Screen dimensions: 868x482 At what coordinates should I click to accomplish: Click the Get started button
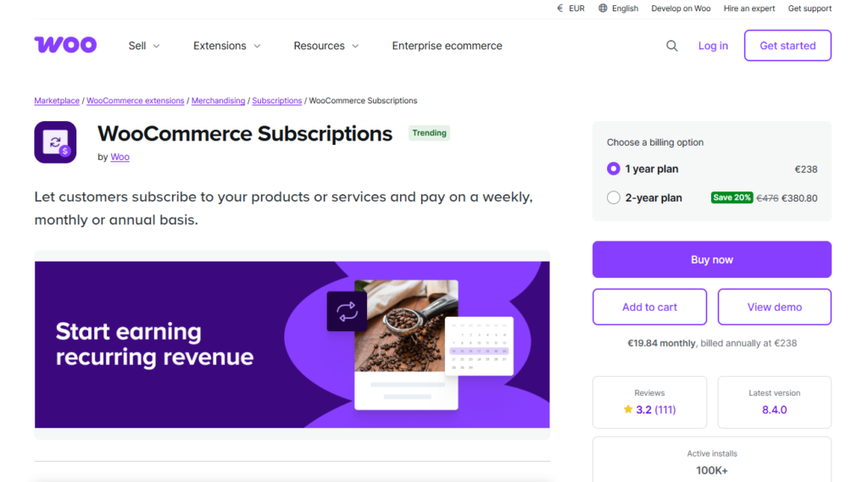point(787,46)
